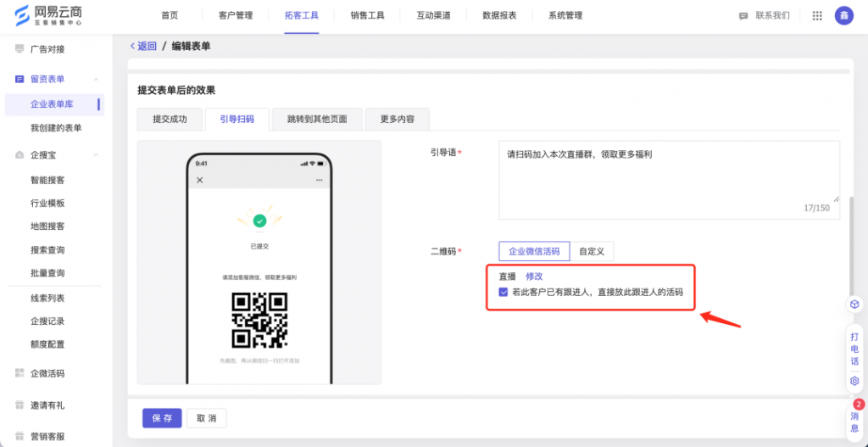Click the 保存 button

pyautogui.click(x=162, y=418)
